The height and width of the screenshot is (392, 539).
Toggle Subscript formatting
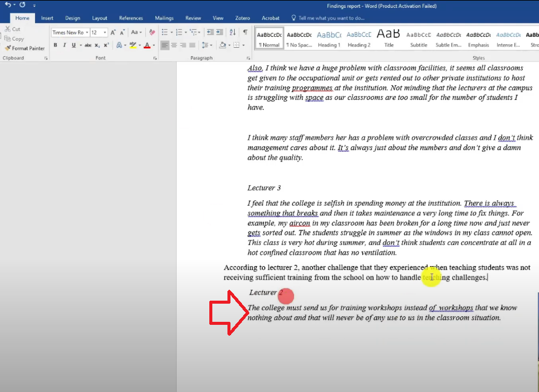tap(97, 45)
